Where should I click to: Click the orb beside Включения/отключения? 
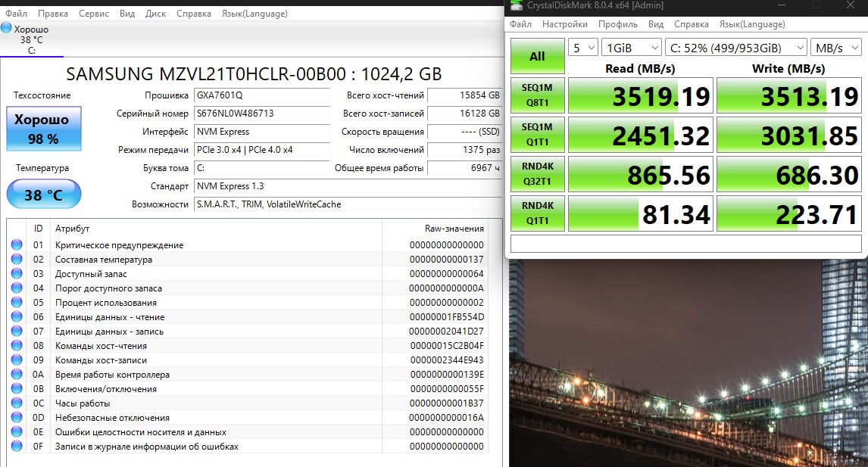click(x=17, y=388)
